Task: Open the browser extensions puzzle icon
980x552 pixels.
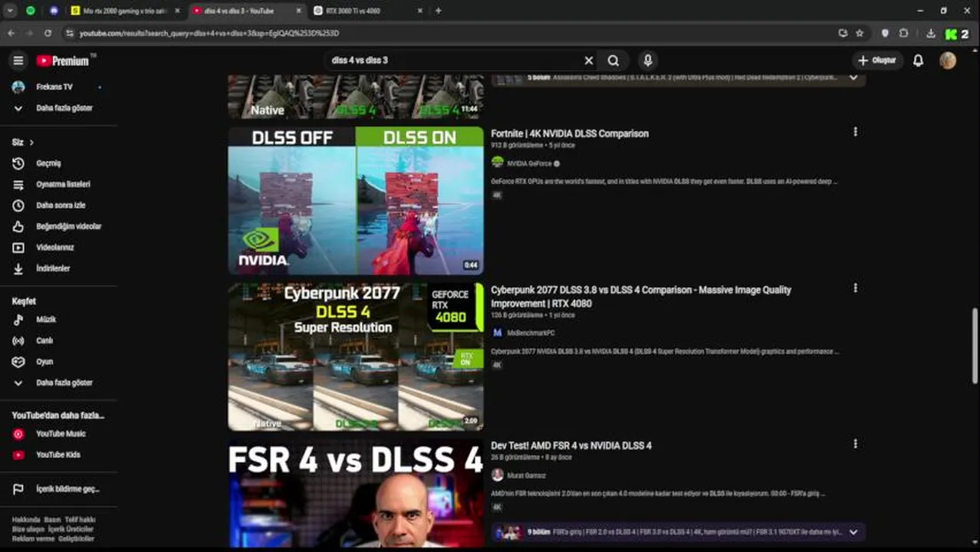Action: pyautogui.click(x=903, y=33)
